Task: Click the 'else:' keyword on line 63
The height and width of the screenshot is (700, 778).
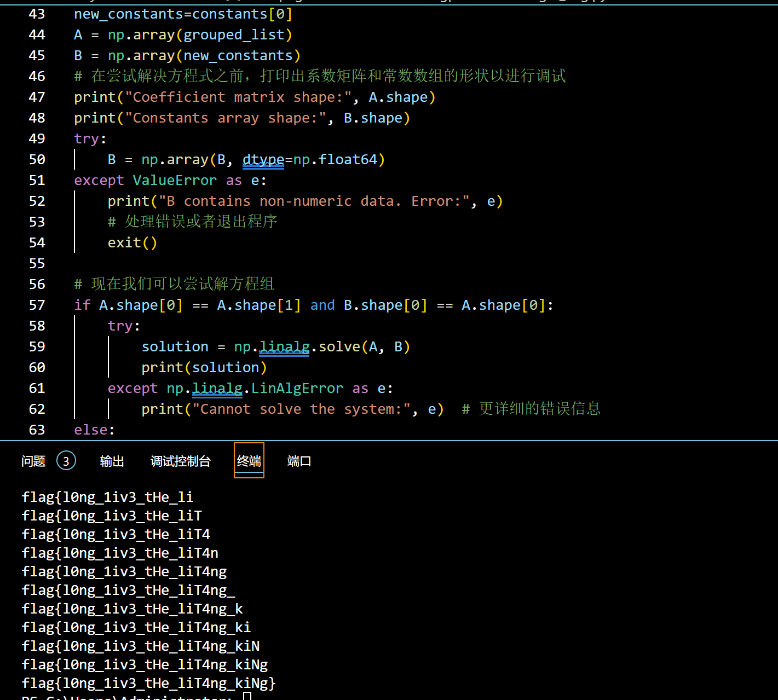Action: pos(95,430)
